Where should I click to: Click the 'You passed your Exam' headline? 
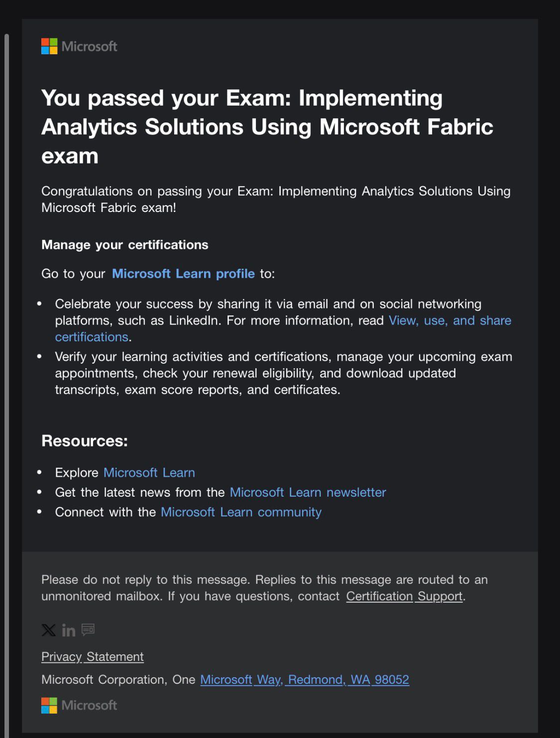pyautogui.click(x=267, y=127)
